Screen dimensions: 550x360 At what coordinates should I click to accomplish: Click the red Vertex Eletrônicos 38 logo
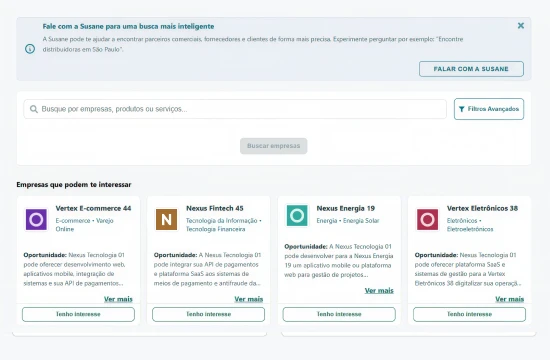pos(427,220)
